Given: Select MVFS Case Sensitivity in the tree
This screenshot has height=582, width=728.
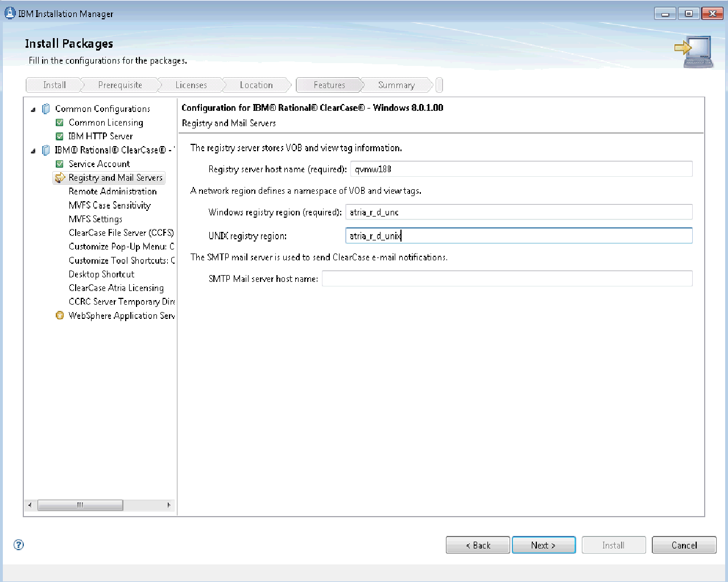Looking at the screenshot, I should pyautogui.click(x=110, y=205).
